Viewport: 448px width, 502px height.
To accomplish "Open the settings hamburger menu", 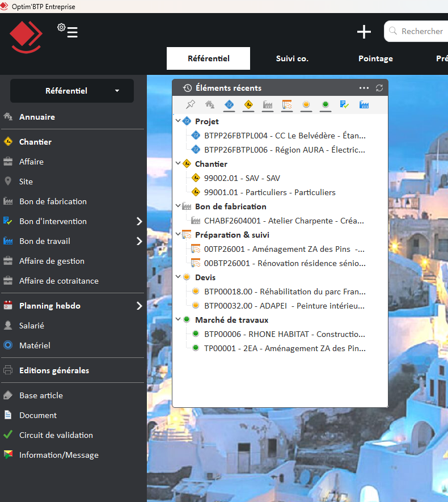I will tap(68, 31).
